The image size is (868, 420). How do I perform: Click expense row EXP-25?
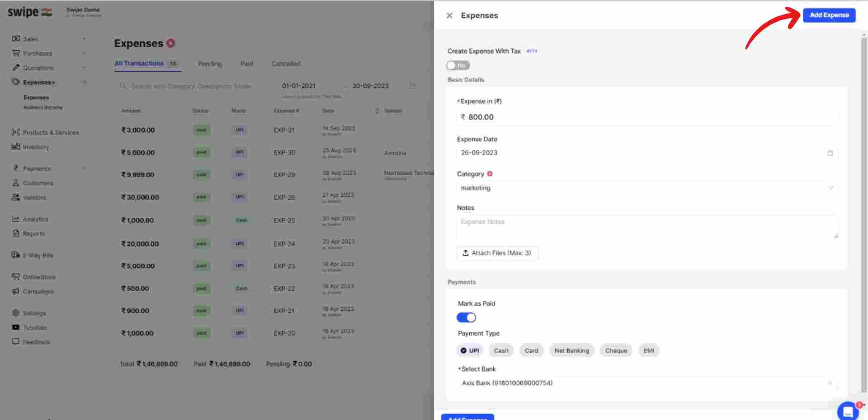coord(274,220)
